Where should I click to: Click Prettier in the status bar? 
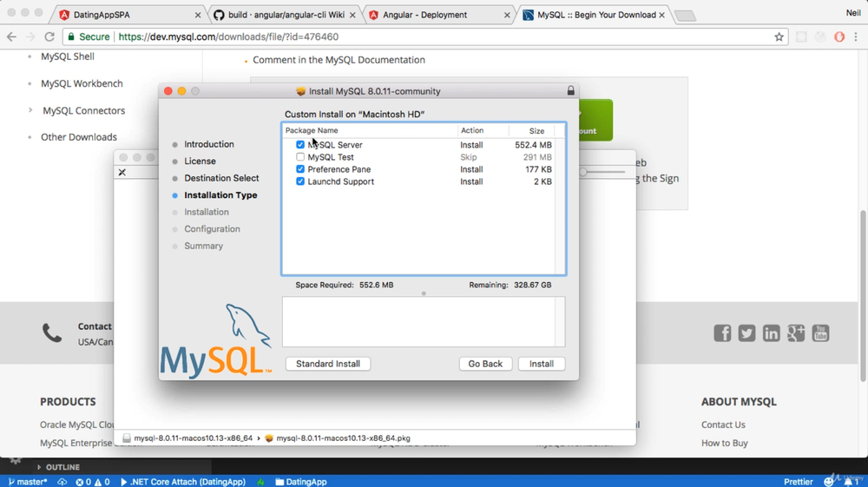click(x=799, y=482)
